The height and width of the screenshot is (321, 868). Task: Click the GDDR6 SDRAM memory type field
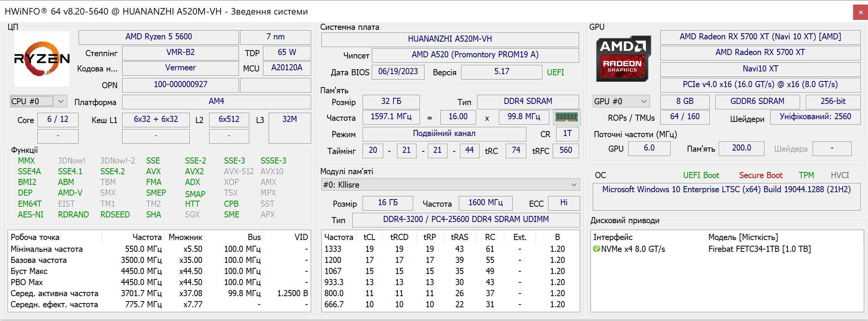click(x=757, y=102)
